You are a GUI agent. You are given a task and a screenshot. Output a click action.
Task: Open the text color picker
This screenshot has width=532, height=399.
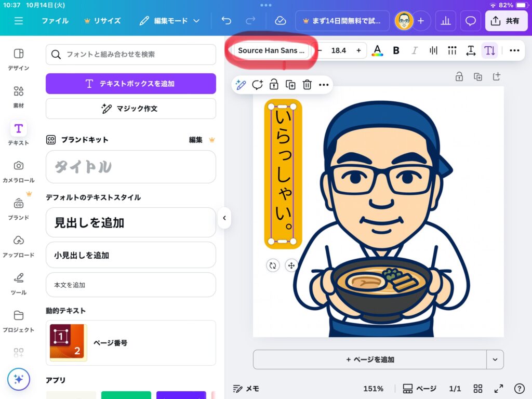point(378,50)
